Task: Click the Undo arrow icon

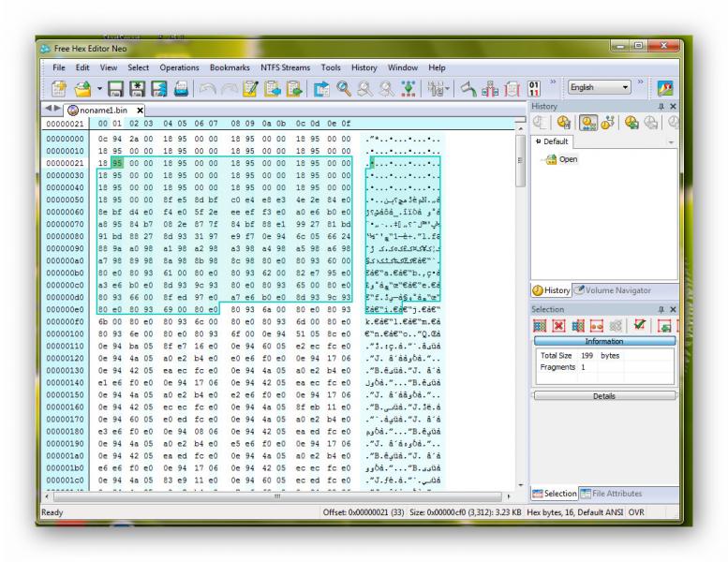Action: pyautogui.click(x=207, y=88)
